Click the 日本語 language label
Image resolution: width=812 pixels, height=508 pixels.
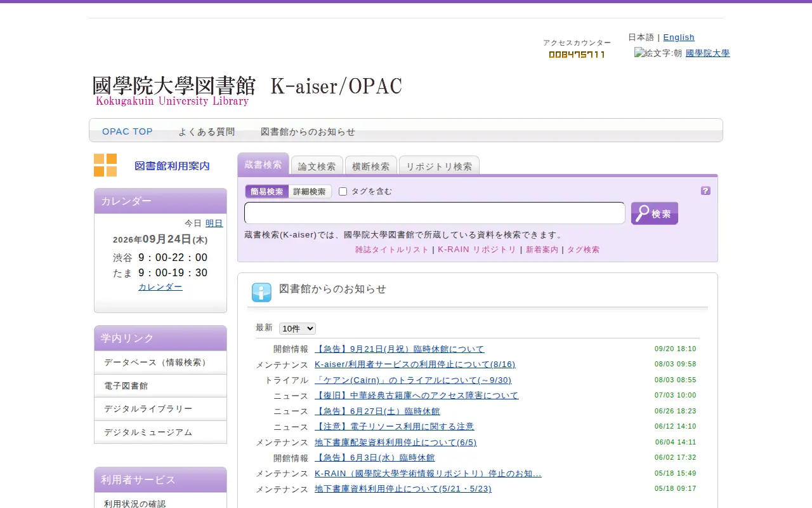tap(641, 37)
